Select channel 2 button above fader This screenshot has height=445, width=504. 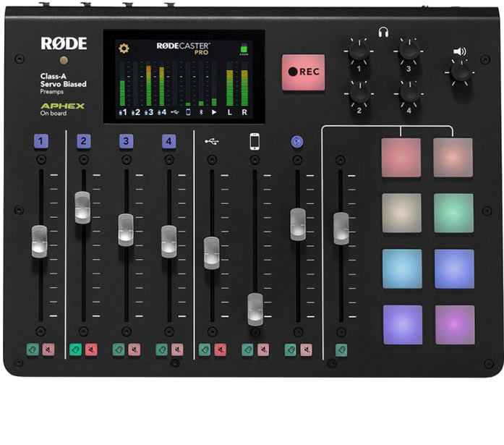click(x=84, y=141)
